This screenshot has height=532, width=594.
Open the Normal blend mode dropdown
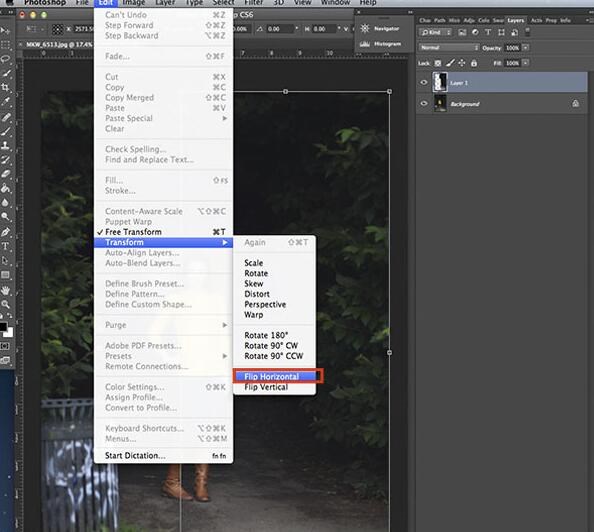[449, 48]
